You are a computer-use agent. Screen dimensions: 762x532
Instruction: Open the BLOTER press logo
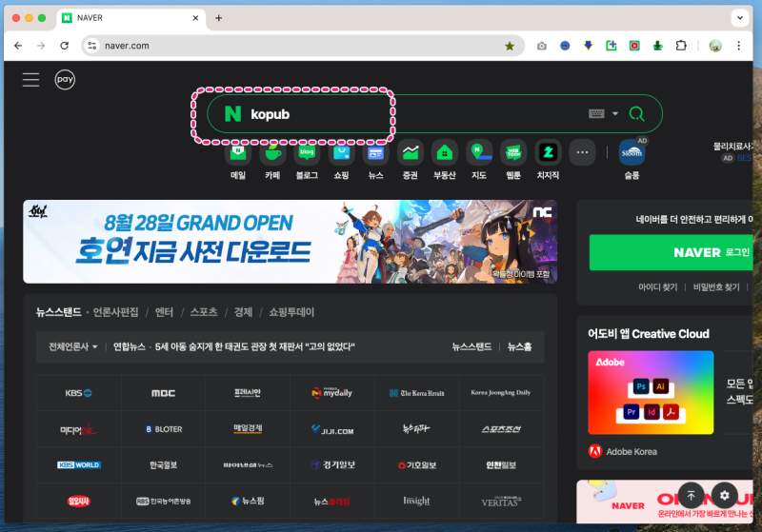[163, 429]
